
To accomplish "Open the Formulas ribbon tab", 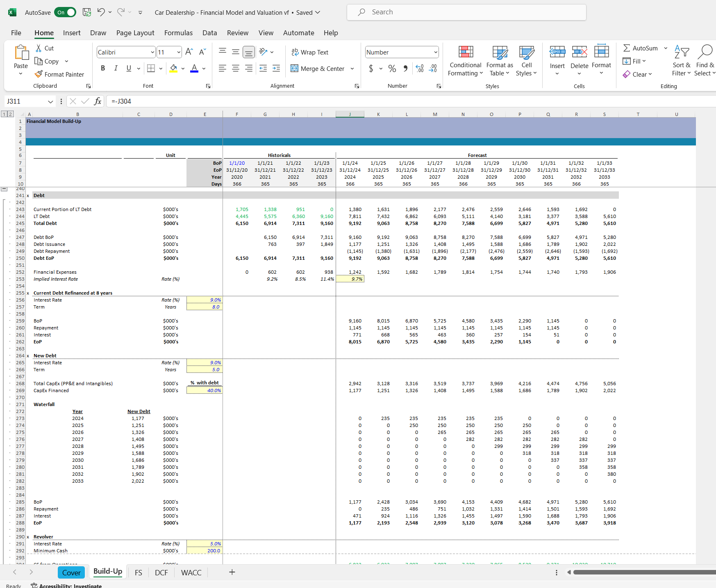I will tap(178, 33).
